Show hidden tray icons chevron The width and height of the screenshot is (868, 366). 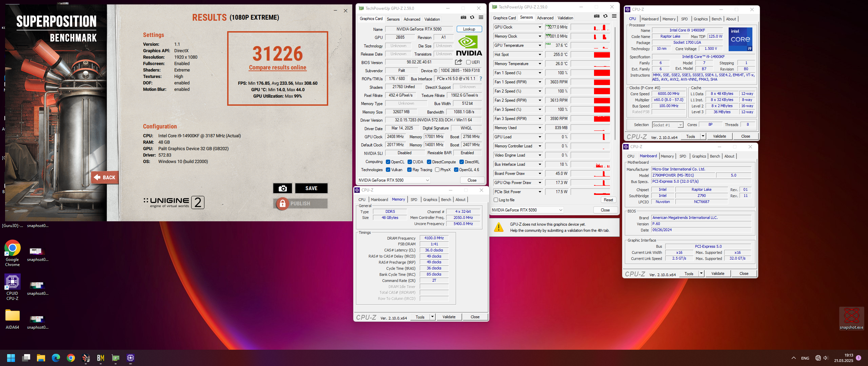[x=794, y=358]
